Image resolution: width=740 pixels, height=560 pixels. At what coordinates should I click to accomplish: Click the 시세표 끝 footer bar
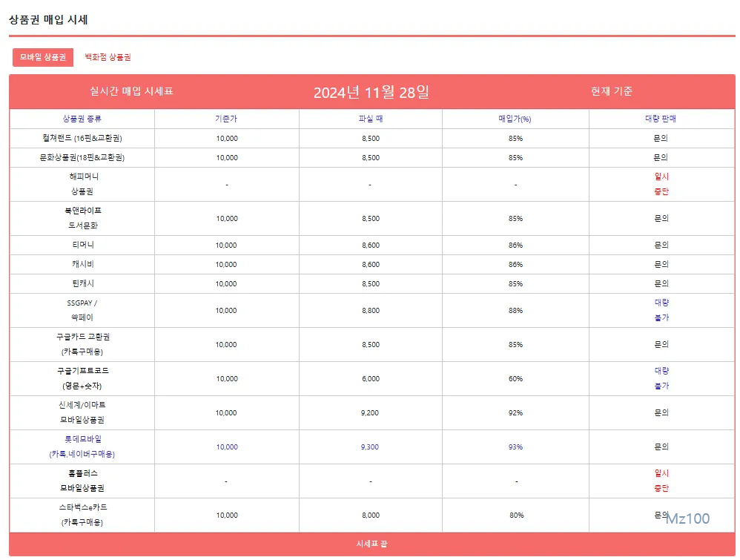pyautogui.click(x=371, y=544)
